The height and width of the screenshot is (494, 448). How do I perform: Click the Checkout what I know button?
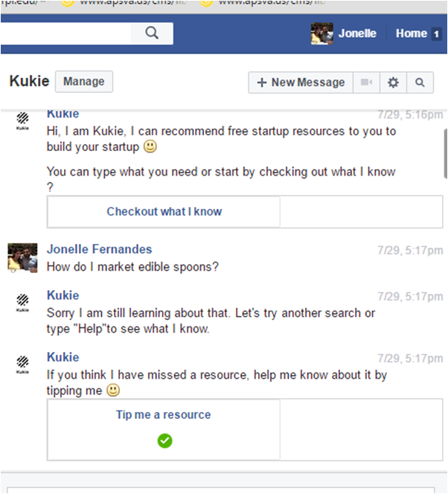(x=164, y=211)
